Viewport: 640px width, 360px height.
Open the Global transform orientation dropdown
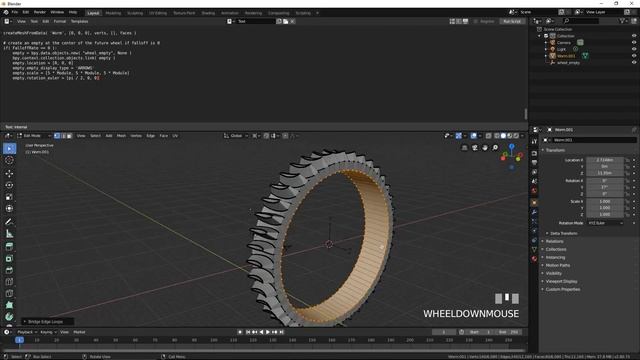click(236, 136)
